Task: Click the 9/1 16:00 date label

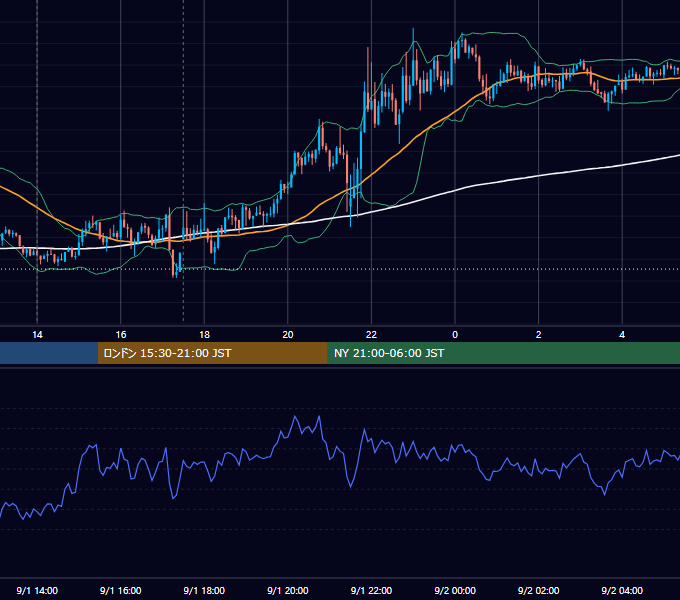Action: pos(121,590)
